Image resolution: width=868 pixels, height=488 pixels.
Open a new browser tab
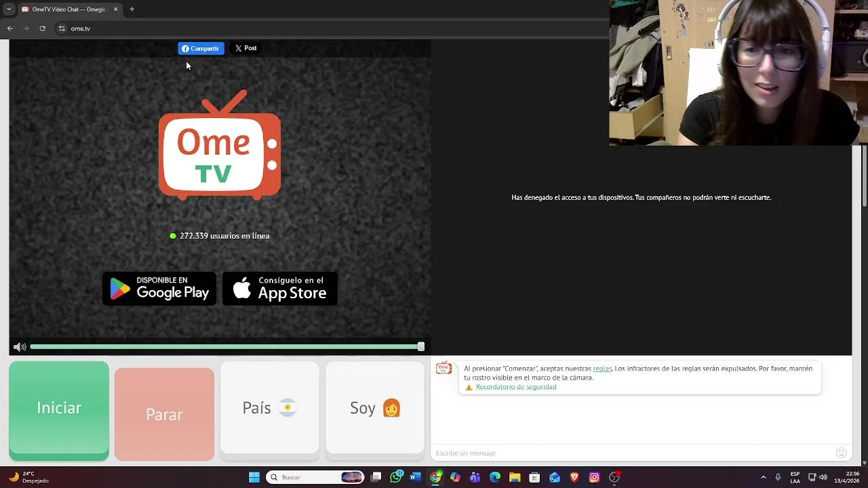[x=132, y=9]
